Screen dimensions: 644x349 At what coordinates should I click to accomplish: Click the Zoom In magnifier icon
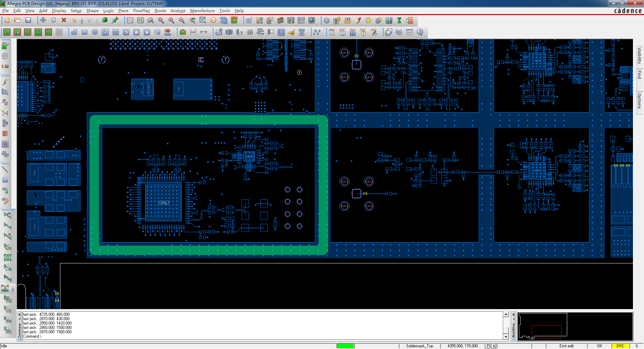(x=171, y=20)
